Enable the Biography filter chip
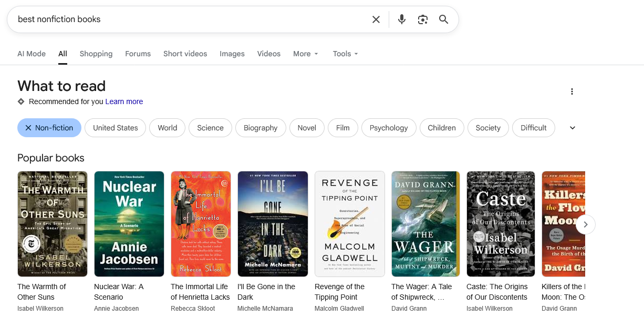 [261, 128]
